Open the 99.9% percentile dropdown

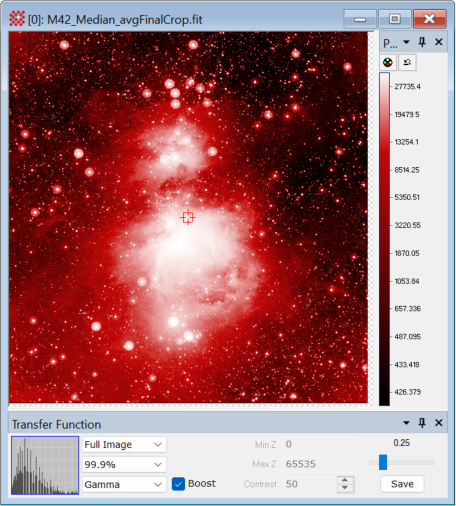point(124,464)
